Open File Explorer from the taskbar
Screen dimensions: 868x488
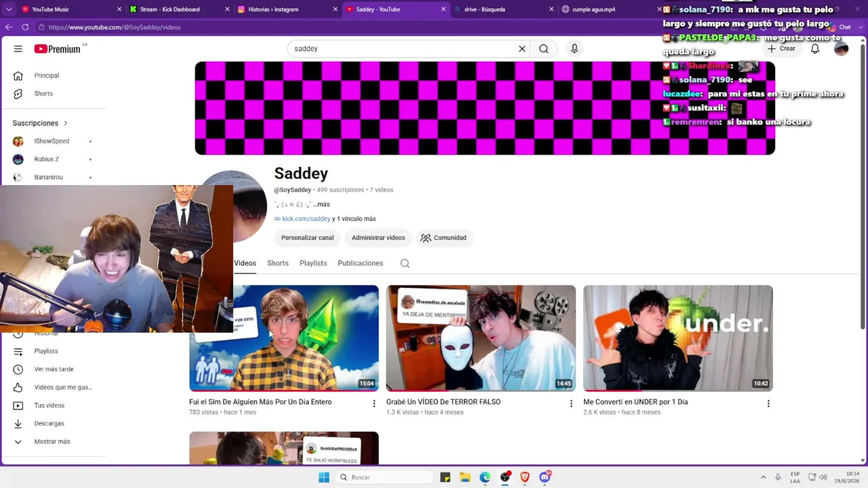click(x=465, y=477)
